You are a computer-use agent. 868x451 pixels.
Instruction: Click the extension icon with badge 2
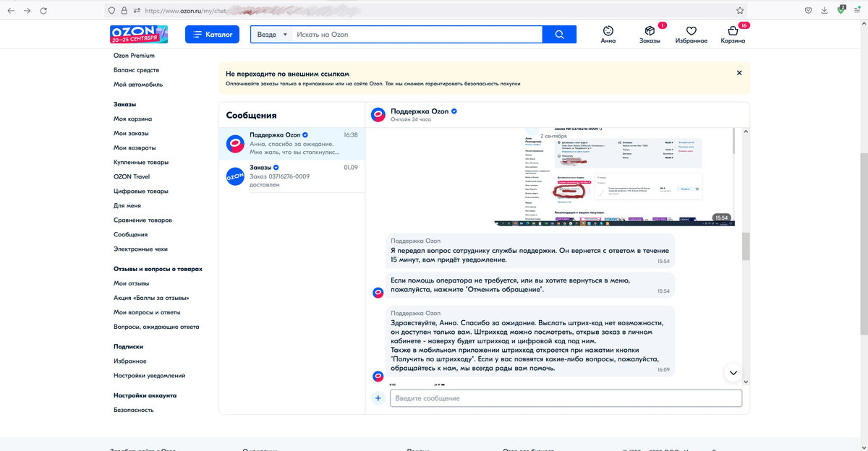842,10
